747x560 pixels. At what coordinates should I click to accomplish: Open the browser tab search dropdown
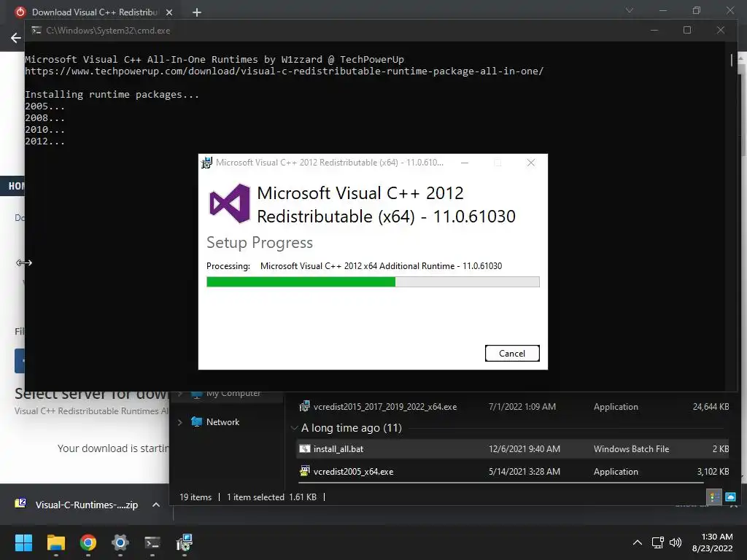click(630, 10)
